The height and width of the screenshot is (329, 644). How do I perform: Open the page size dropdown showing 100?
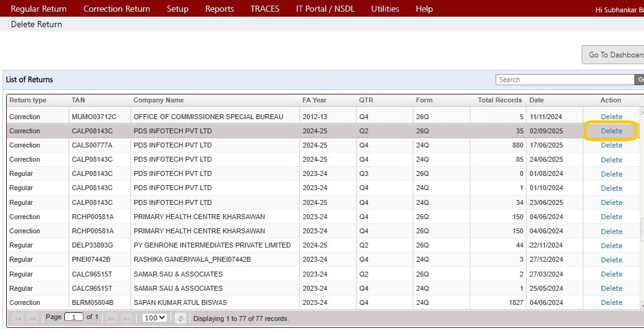(x=154, y=318)
